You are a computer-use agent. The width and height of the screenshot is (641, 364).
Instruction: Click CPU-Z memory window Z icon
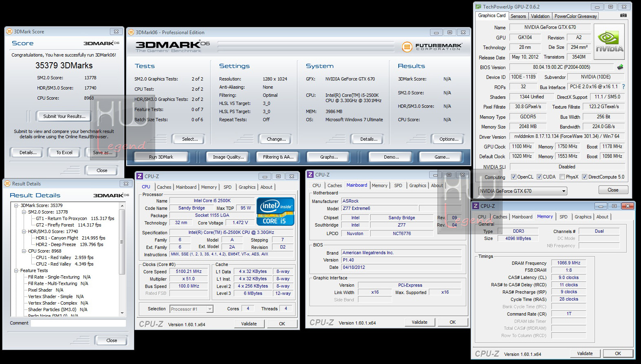click(476, 206)
